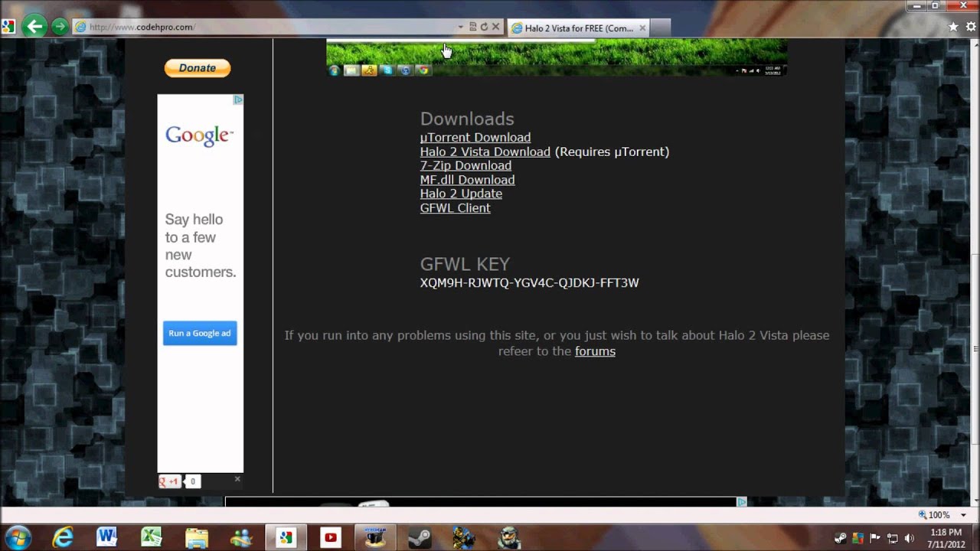
Task: Open the Tools gear menu
Action: pos(971,27)
